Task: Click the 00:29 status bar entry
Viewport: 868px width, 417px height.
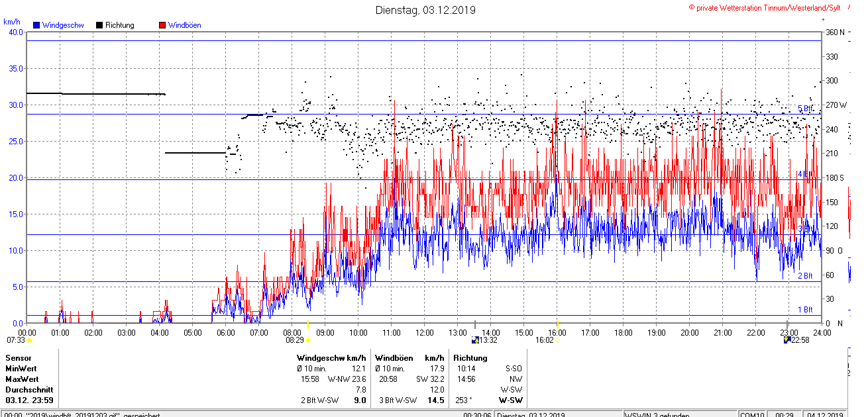Action: (x=785, y=414)
